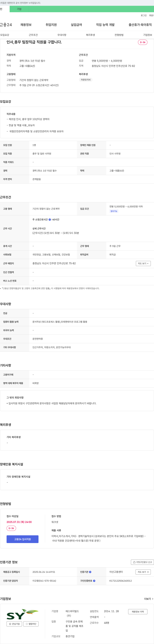Open the 실업급여 main menu

(x=76, y=25)
